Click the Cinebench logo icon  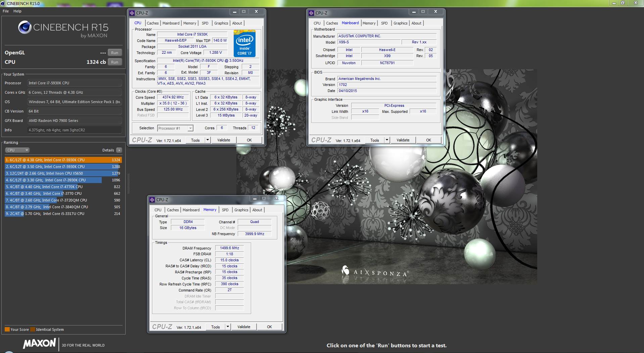click(25, 27)
